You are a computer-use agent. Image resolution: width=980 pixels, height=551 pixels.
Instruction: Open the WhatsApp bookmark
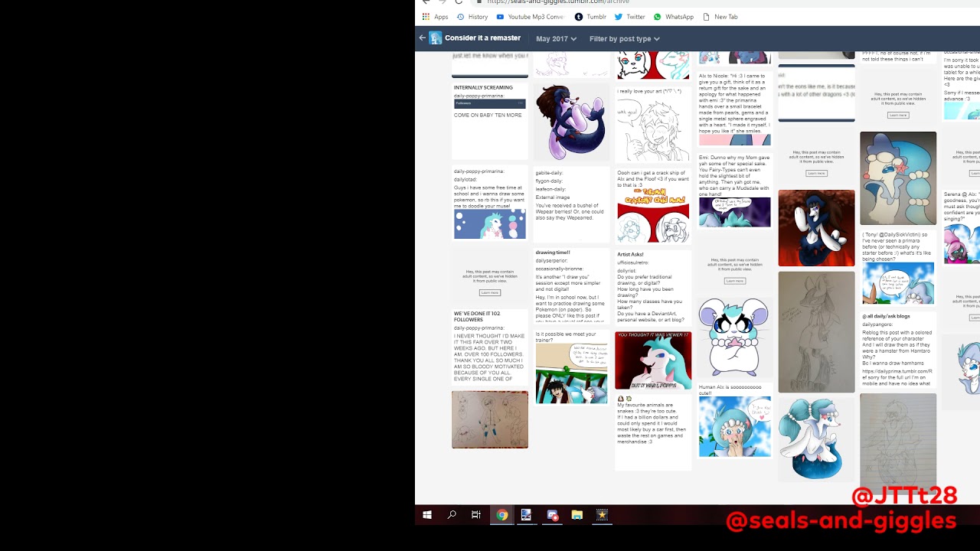(x=674, y=17)
